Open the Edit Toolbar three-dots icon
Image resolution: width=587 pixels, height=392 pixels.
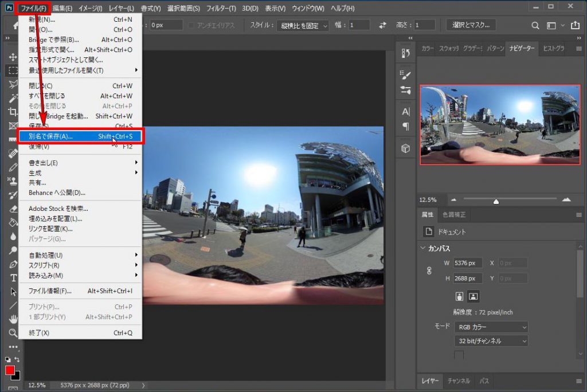click(13, 347)
